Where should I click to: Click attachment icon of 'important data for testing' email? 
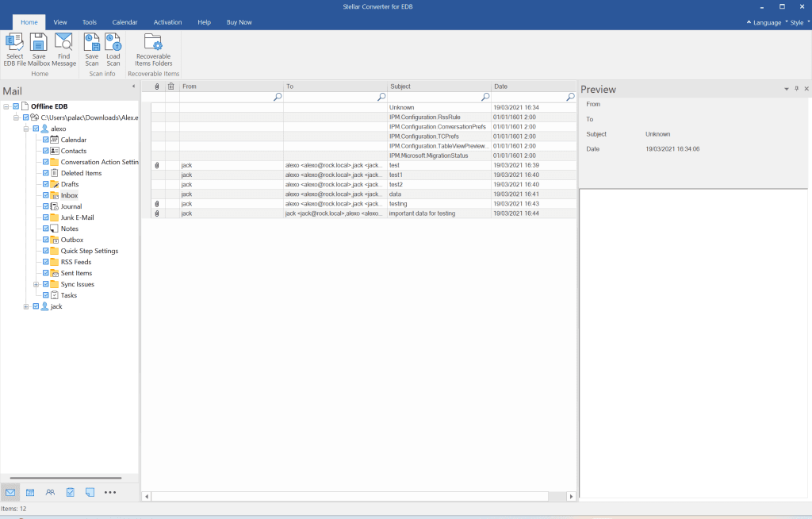[x=157, y=213]
